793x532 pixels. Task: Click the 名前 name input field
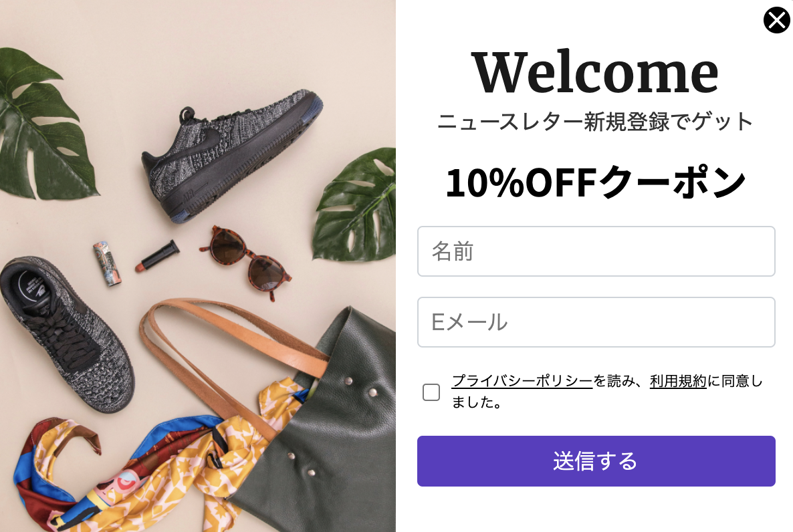click(596, 251)
